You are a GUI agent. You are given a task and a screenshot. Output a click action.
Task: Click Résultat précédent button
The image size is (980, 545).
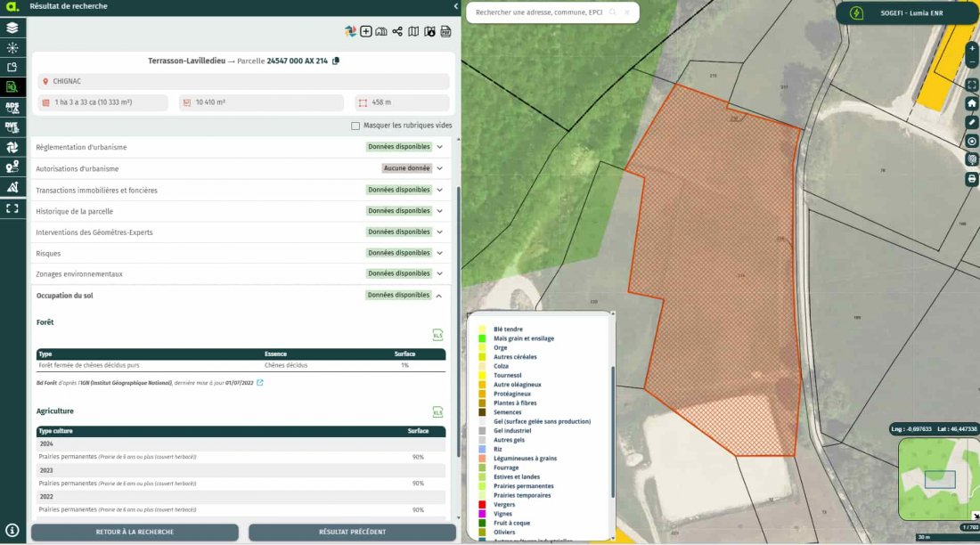pyautogui.click(x=352, y=532)
